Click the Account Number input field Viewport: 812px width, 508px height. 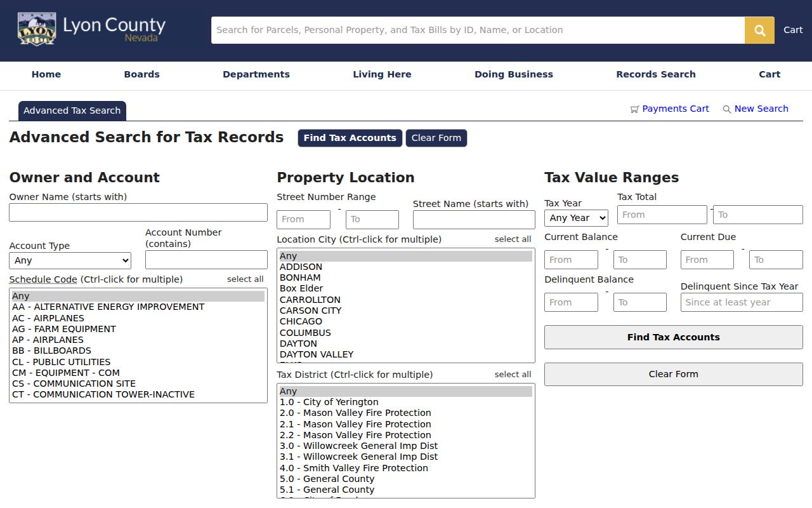pos(206,260)
